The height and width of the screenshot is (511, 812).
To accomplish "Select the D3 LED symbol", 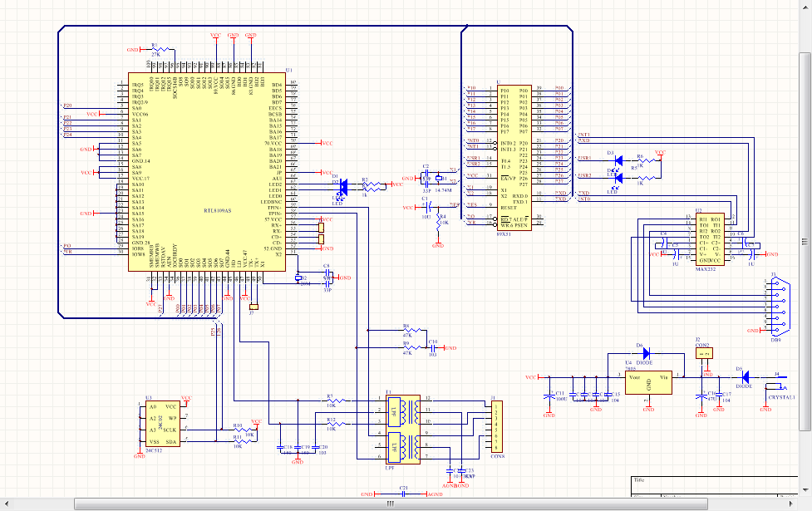I will [618, 160].
